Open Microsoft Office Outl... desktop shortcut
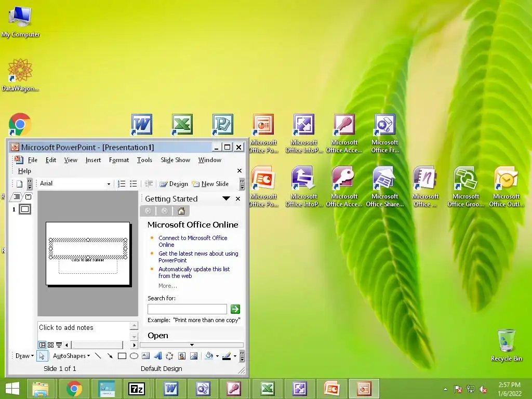532x399 pixels. point(506,187)
